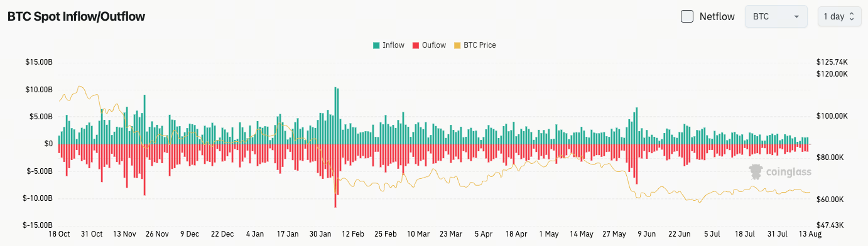Click the 27 May date label
Viewport: 868px width, 246px height.
pyautogui.click(x=614, y=234)
